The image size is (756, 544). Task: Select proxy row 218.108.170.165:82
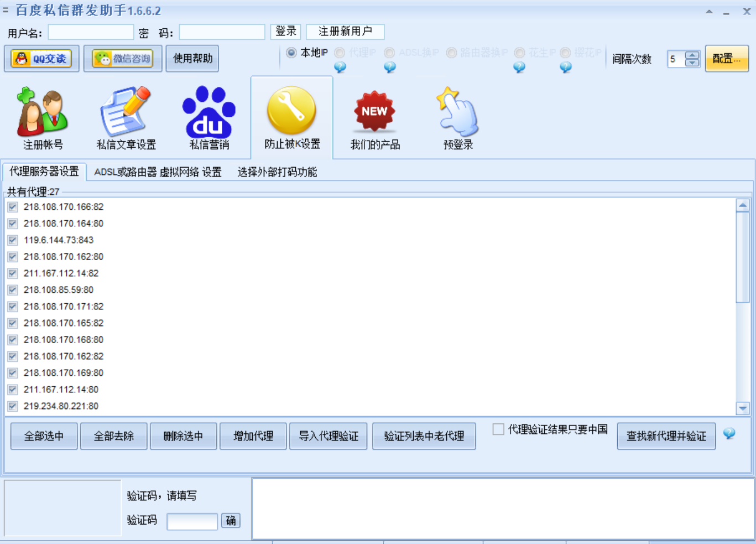(x=64, y=323)
